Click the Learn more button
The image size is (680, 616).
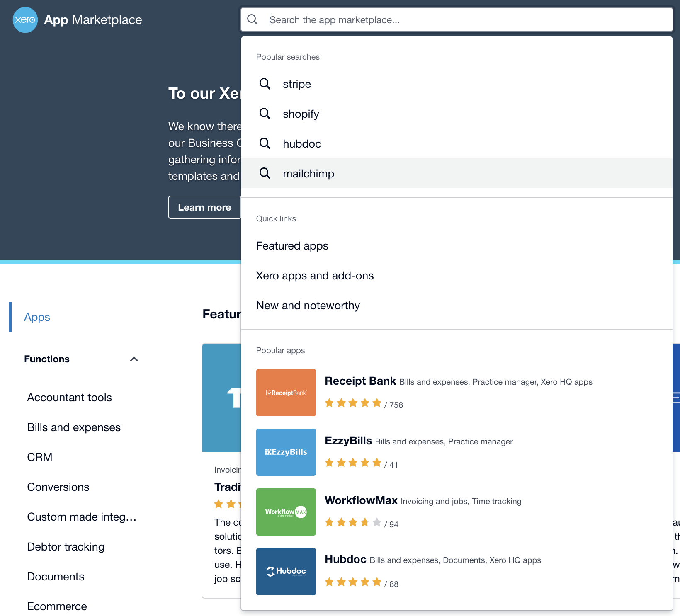tap(204, 207)
